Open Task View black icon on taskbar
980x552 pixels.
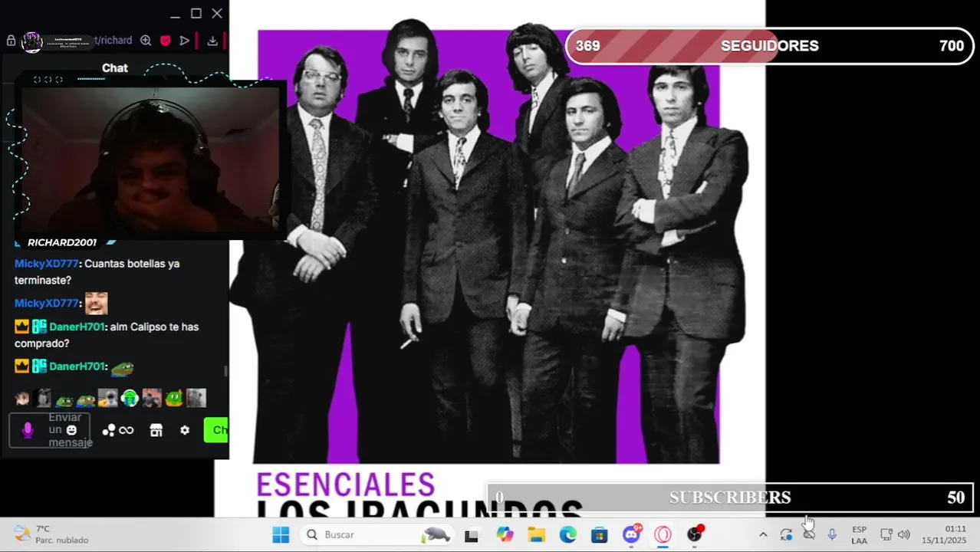tap(472, 536)
